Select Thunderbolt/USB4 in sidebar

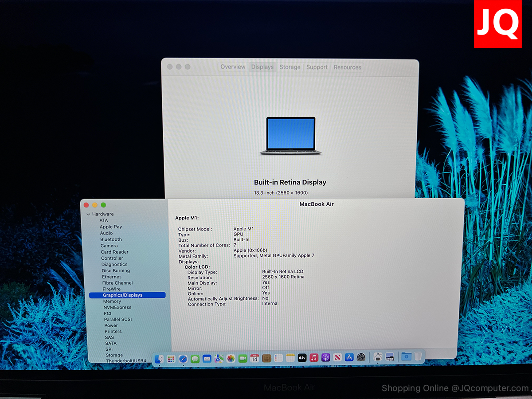126,361
